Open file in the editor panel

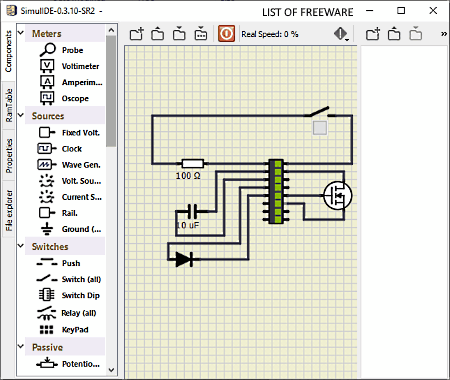tap(394, 34)
